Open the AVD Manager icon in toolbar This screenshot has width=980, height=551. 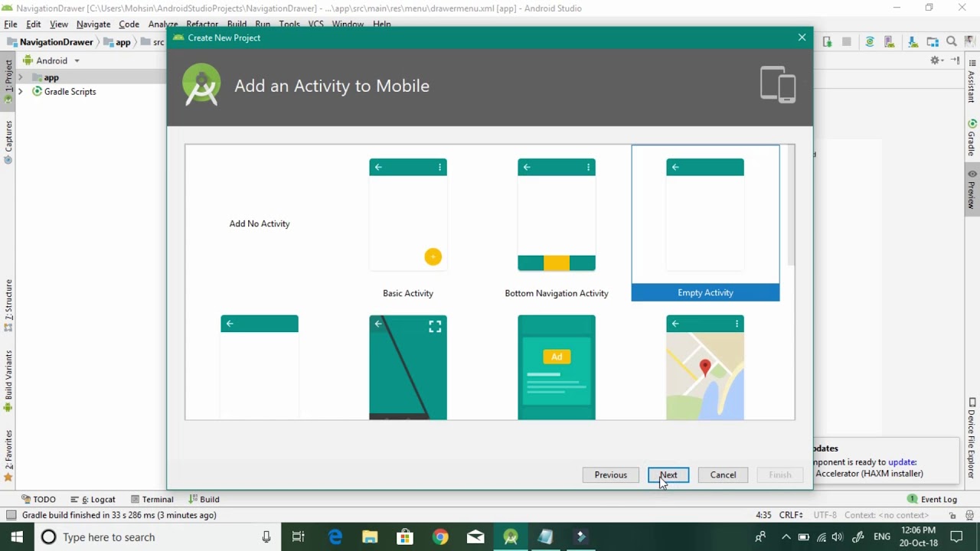(x=890, y=42)
